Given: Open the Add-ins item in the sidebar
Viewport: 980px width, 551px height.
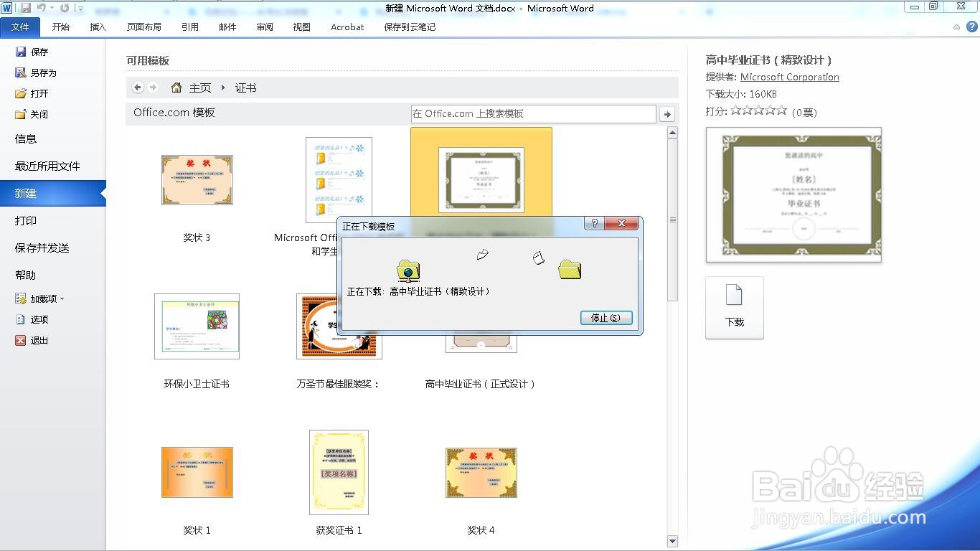Looking at the screenshot, I should pyautogui.click(x=39, y=298).
